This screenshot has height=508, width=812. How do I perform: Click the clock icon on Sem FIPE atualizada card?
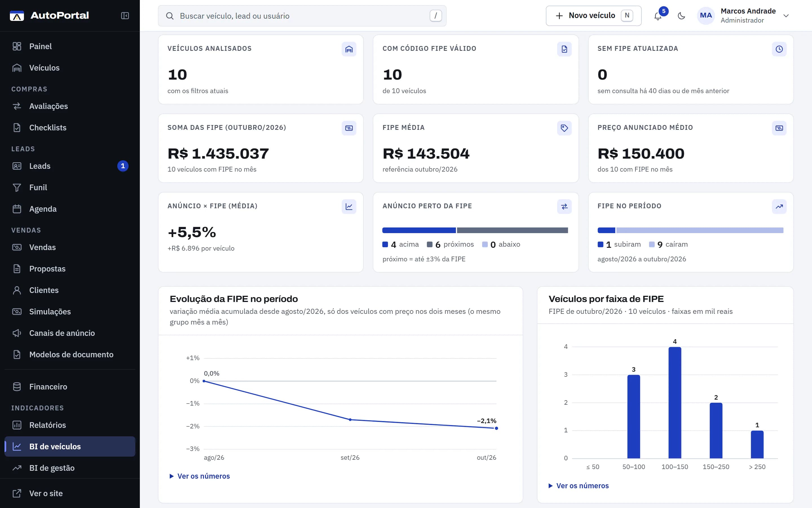779,49
